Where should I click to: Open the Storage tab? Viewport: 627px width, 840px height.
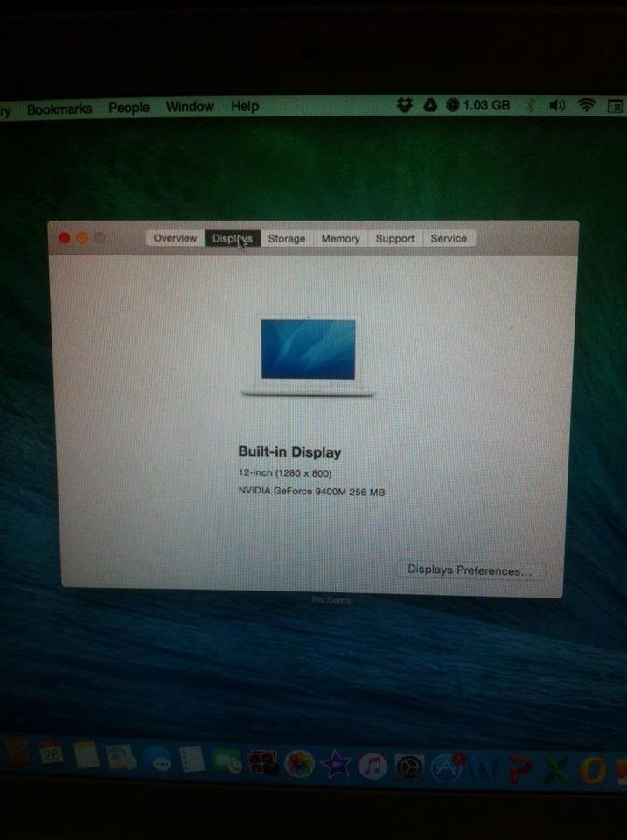click(x=287, y=238)
